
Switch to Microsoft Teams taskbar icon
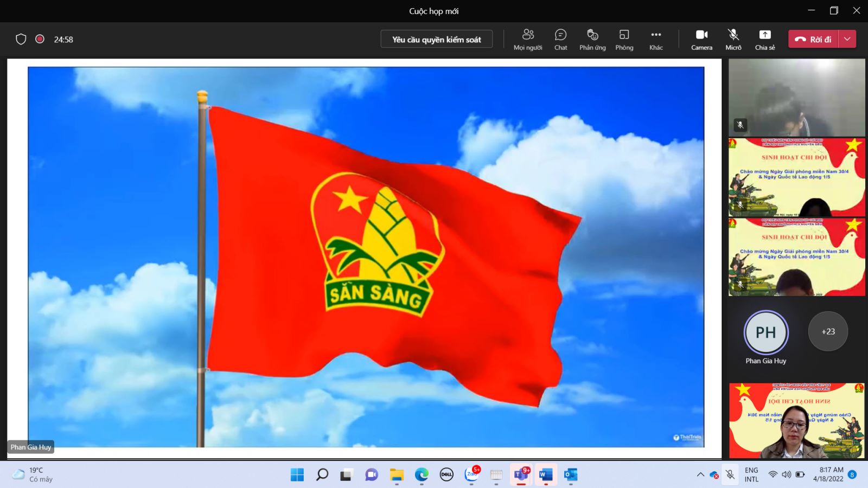coord(521,475)
